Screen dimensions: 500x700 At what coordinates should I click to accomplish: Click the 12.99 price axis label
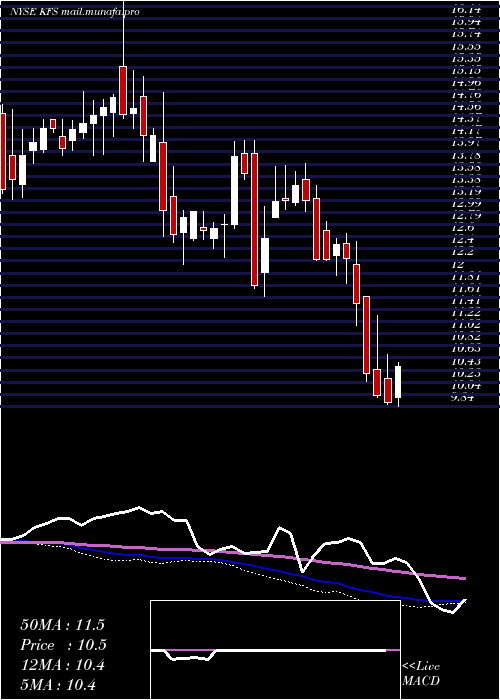467,204
